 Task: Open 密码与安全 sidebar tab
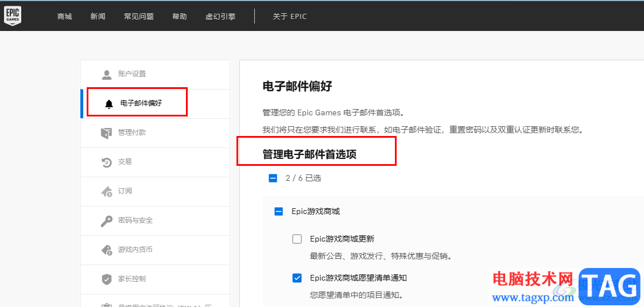pos(155,220)
